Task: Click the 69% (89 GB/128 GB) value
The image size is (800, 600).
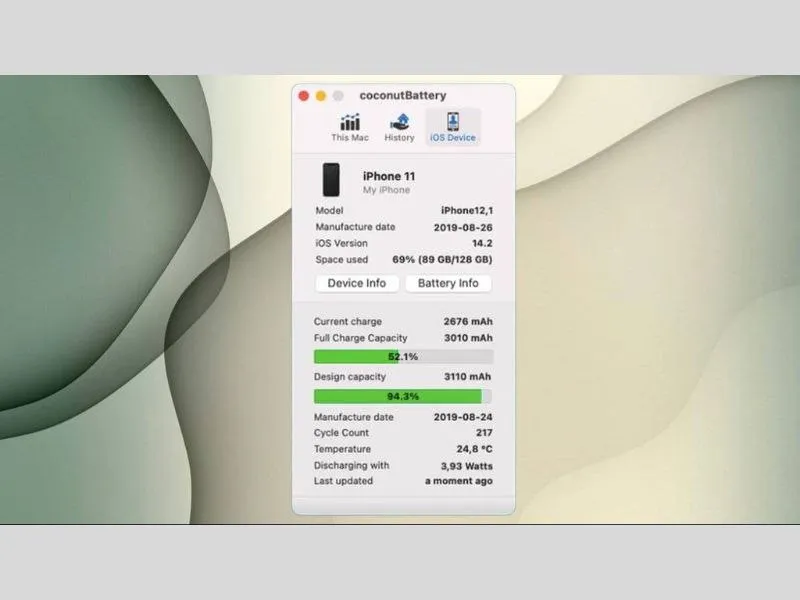Action: click(442, 259)
